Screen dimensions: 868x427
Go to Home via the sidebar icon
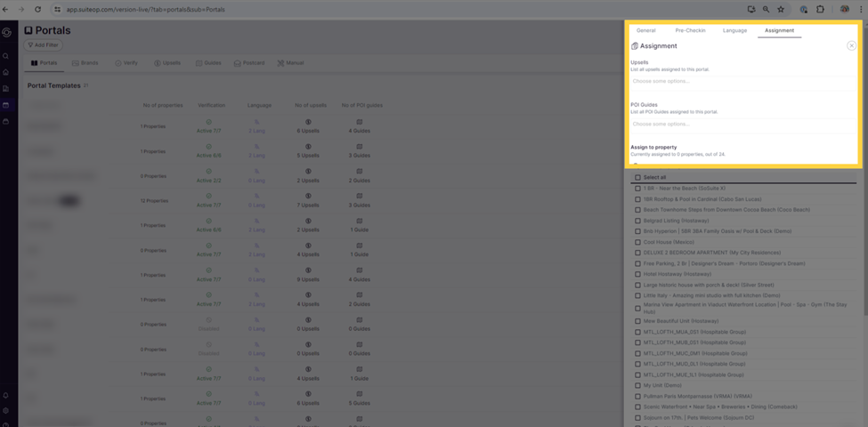coord(6,73)
